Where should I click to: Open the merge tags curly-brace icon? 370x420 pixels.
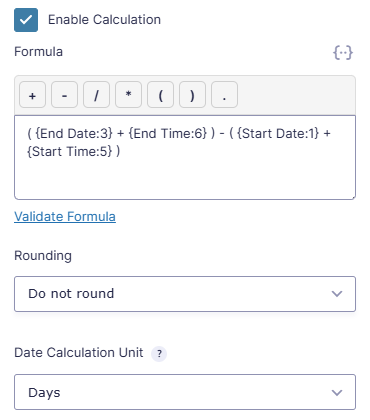[x=343, y=52]
